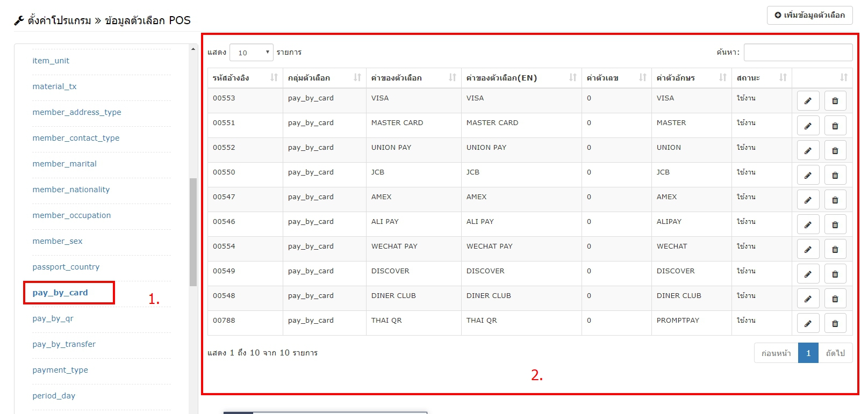
Task: Open member_occupation option group
Action: point(71,215)
